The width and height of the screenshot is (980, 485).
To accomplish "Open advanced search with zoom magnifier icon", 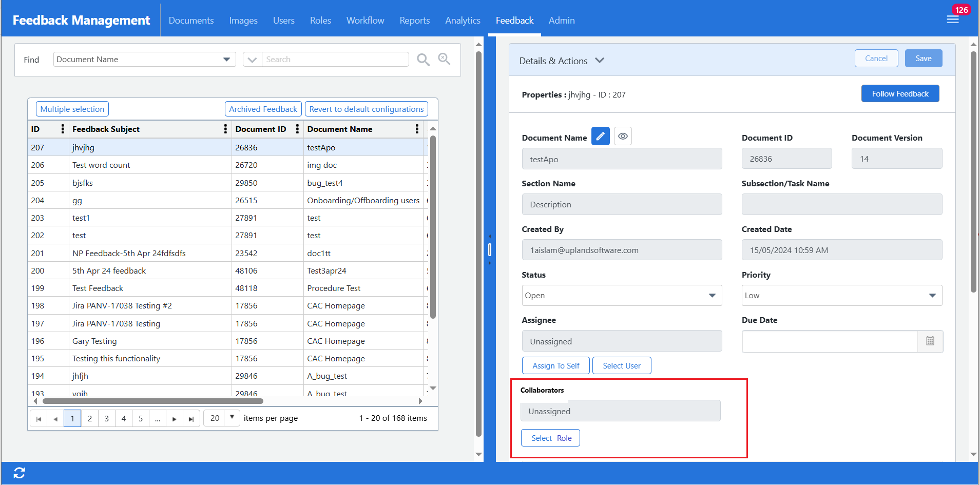I will 444,59.
